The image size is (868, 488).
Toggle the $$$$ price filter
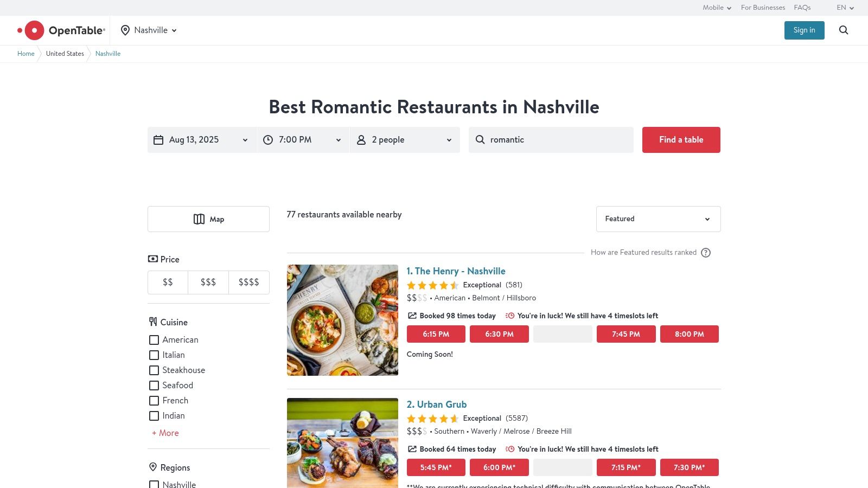(x=249, y=282)
